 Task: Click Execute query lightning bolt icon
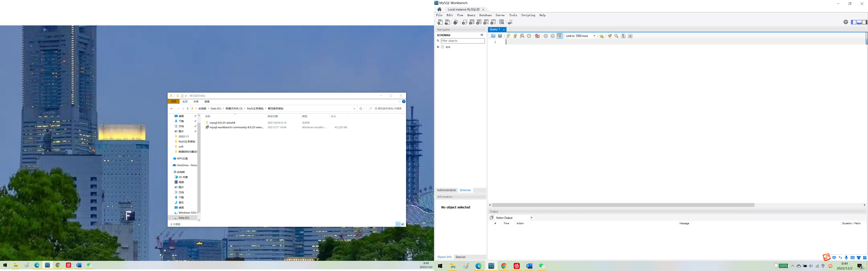coord(508,36)
